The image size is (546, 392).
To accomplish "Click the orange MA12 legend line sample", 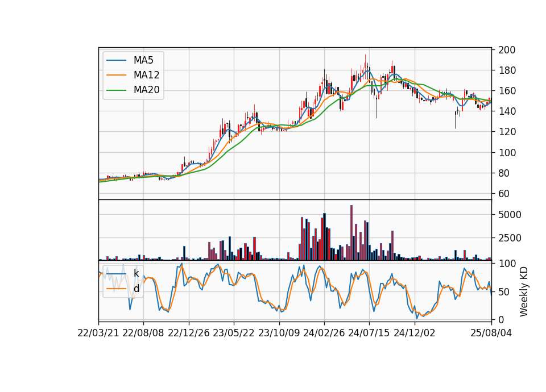I will point(116,75).
